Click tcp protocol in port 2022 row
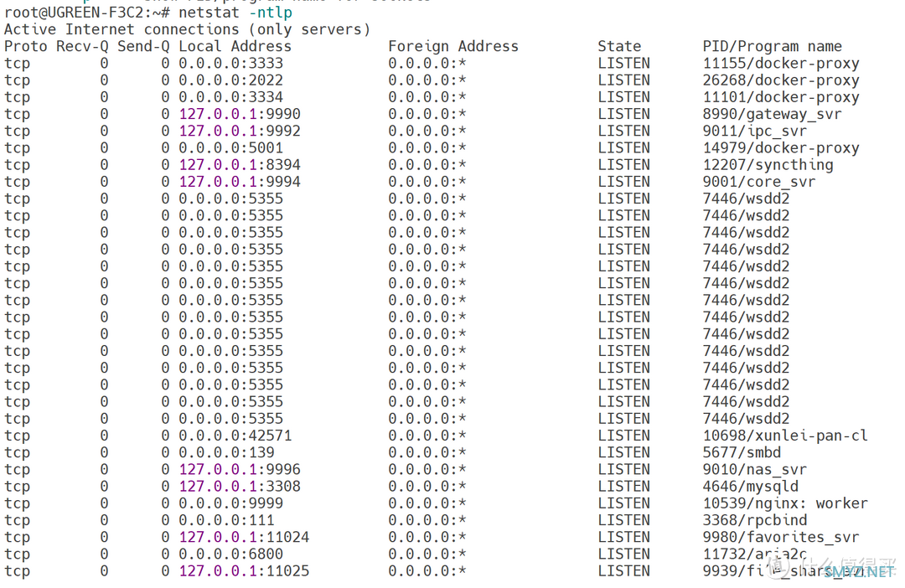The width and height of the screenshot is (905, 588). 18,80
